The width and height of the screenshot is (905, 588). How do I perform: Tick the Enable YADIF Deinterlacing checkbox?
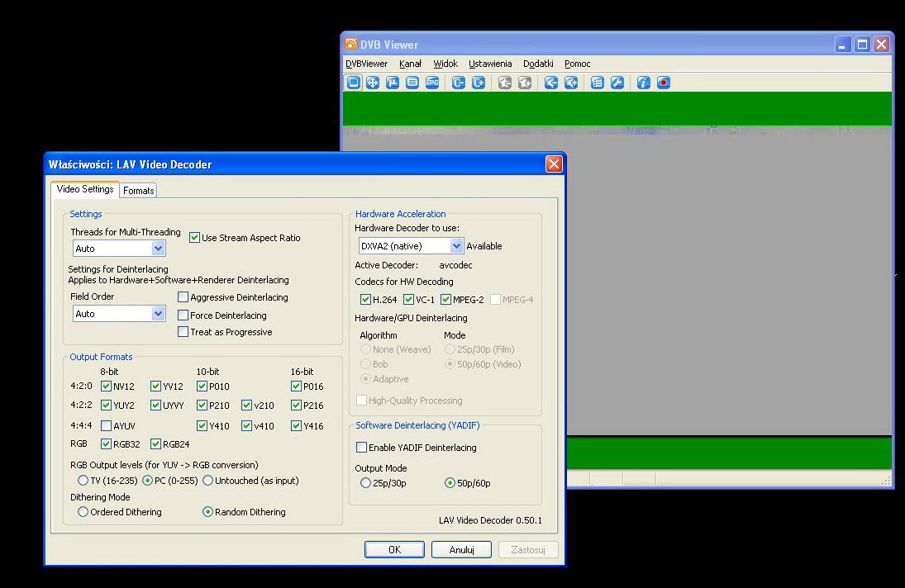[362, 448]
